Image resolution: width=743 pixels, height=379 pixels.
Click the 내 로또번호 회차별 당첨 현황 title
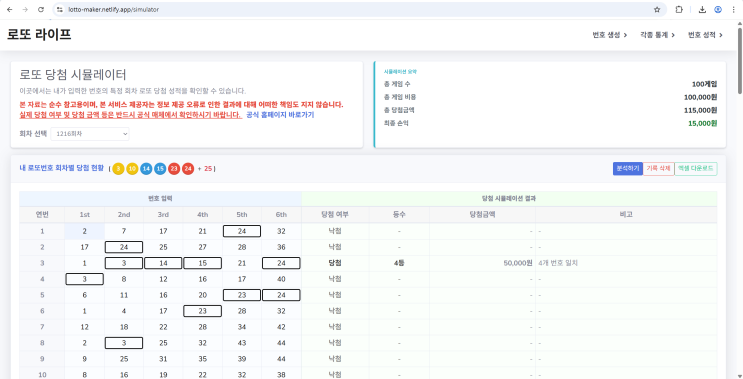click(x=62, y=168)
